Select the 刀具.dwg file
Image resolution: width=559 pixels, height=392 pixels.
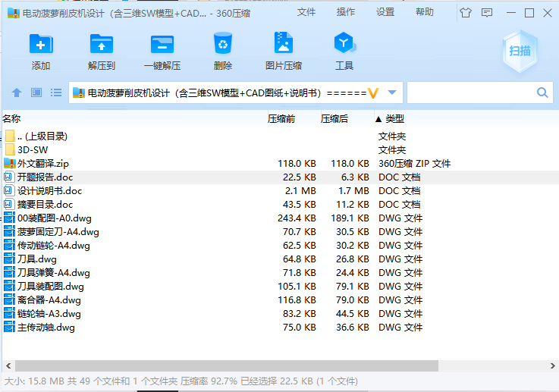pos(280,259)
